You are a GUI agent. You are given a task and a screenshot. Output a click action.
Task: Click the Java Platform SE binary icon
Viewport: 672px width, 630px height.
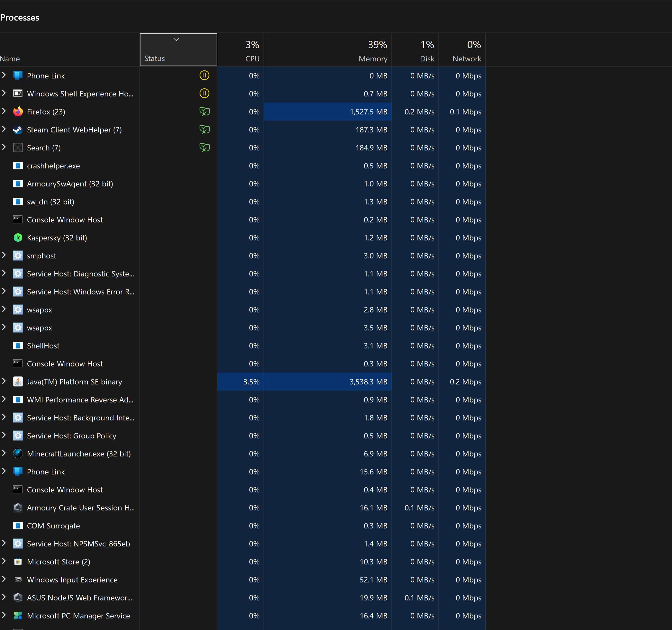point(18,382)
